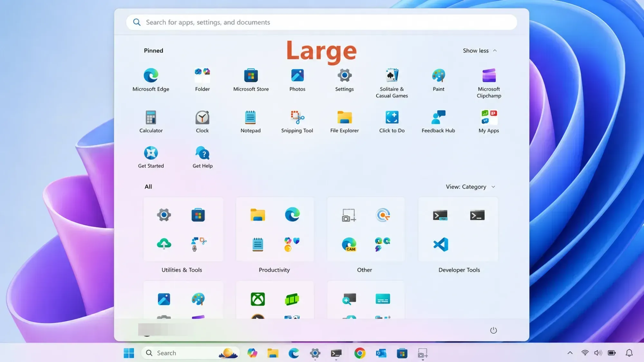Launch Notepad from pinned apps
Viewport: 644px width, 362px height.
point(251,122)
